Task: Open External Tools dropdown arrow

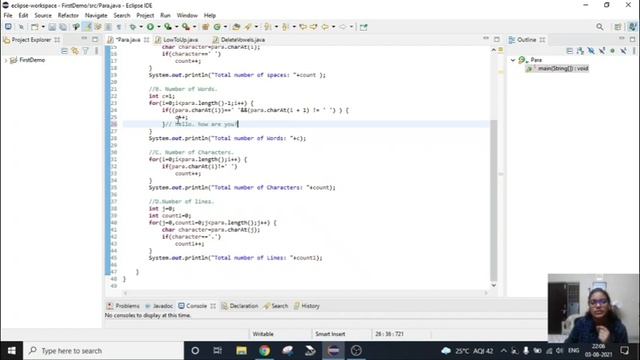Action: 194,27
